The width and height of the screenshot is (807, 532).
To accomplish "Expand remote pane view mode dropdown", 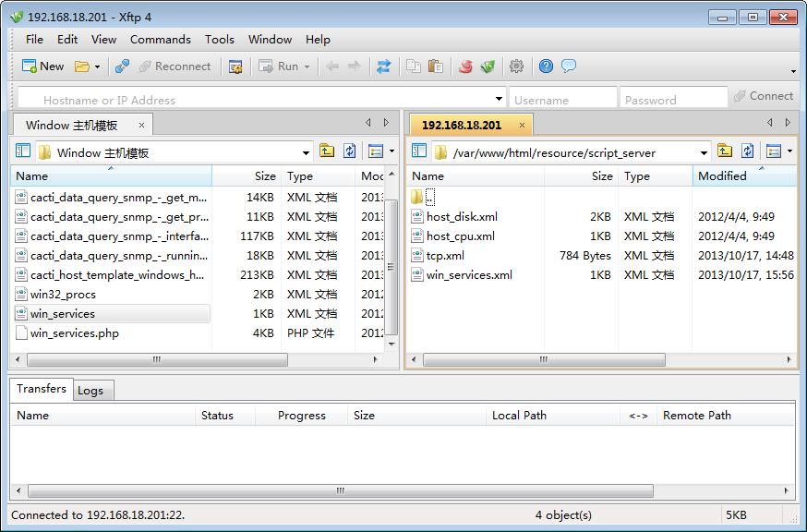I will tap(790, 151).
